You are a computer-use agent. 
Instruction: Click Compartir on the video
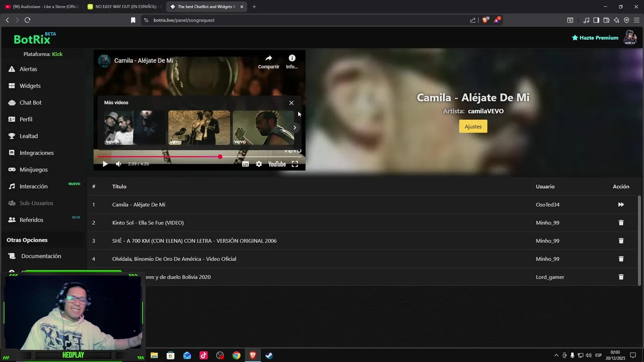click(269, 62)
